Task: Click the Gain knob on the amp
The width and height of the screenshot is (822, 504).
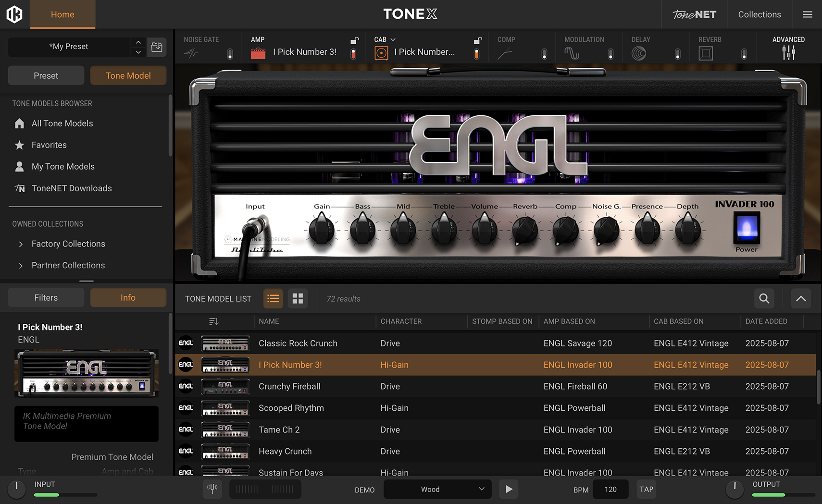Action: click(322, 230)
